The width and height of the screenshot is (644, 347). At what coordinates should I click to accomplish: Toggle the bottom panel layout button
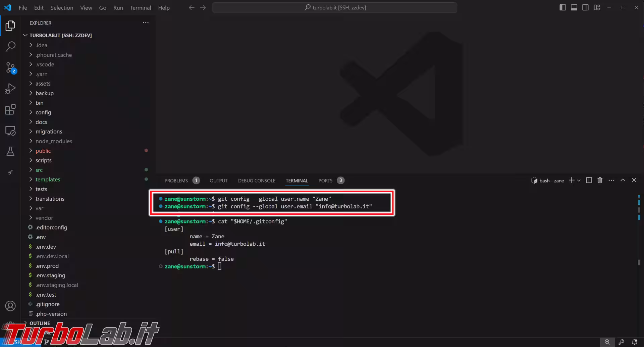click(x=574, y=7)
